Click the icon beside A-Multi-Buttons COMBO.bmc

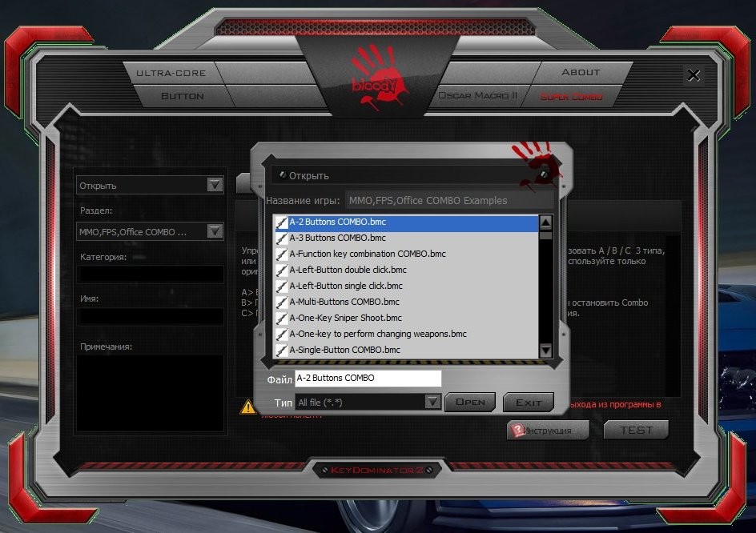281,303
